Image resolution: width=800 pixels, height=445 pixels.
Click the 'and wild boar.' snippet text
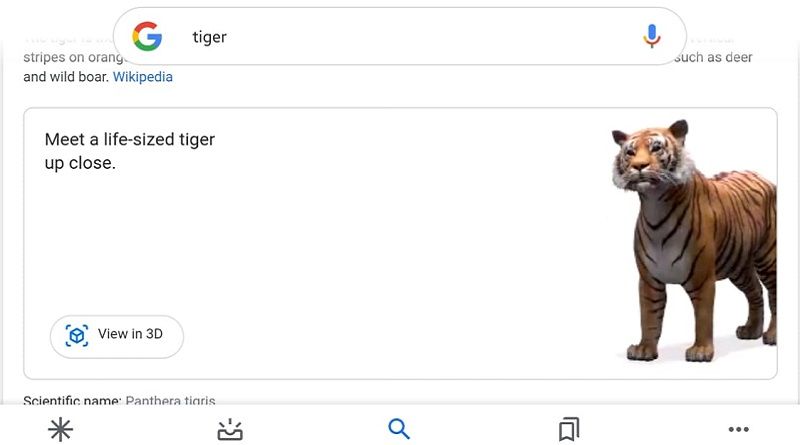[66, 77]
